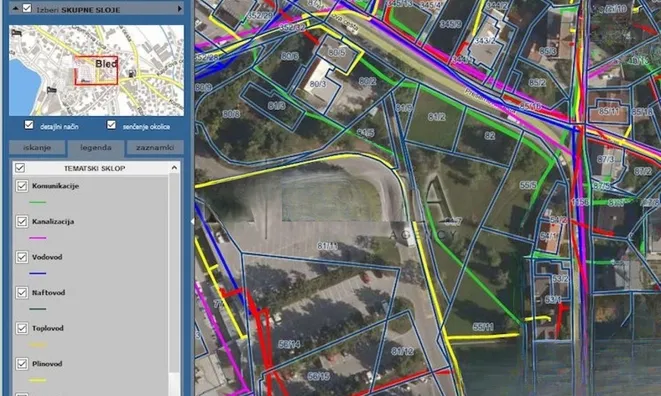Collapse the SKUPNE SLOJE panel with up arrow

click(15, 8)
